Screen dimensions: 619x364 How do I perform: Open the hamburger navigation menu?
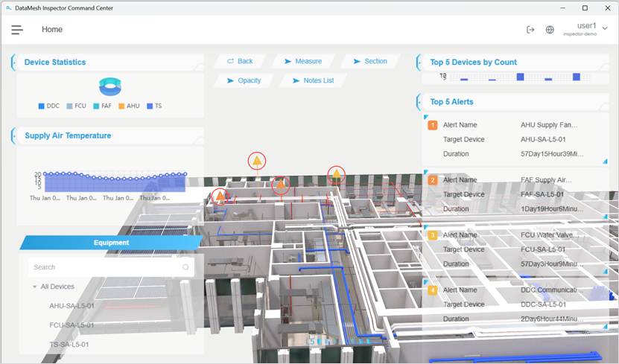pos(17,30)
